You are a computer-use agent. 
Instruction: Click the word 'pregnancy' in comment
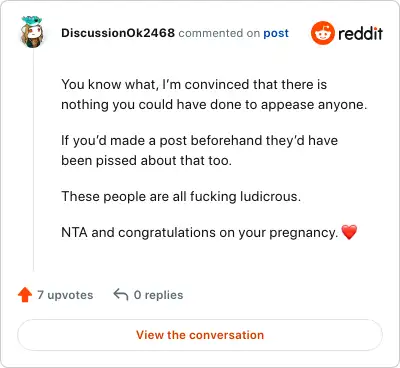click(303, 233)
